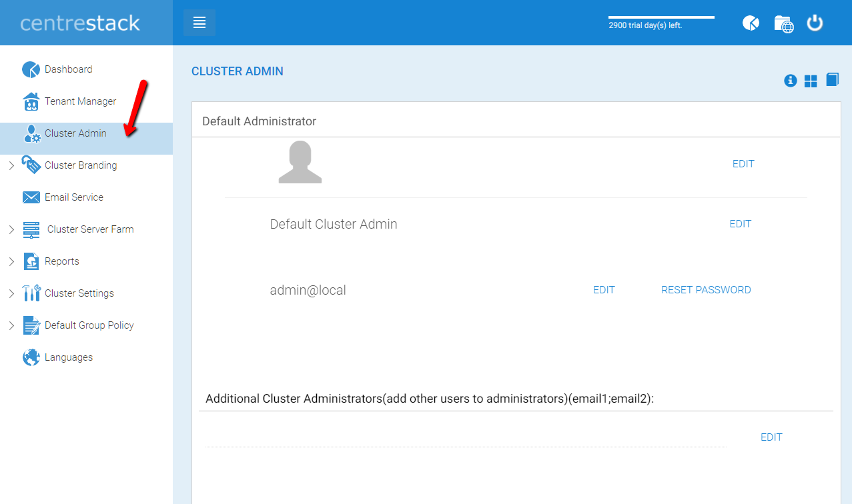Click RESET PASSWORD link
This screenshot has width=852, height=504.
706,290
